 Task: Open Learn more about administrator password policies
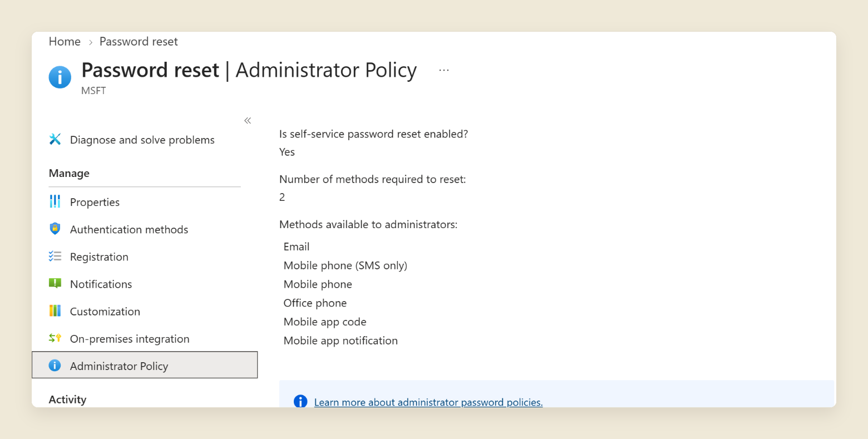point(428,402)
